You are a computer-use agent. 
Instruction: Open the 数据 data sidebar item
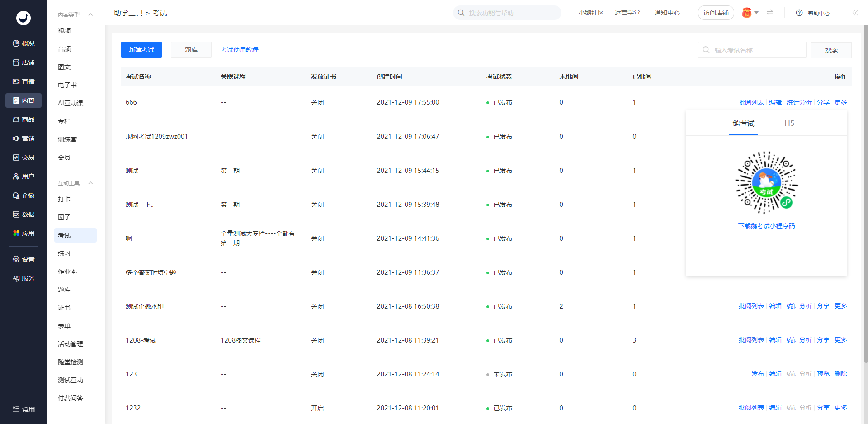[x=24, y=214]
